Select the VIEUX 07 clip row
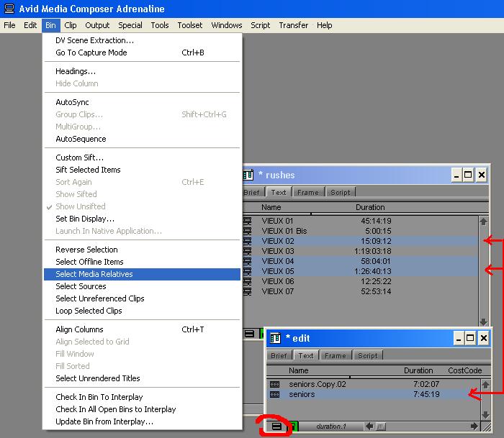The image size is (504, 438). (360, 291)
